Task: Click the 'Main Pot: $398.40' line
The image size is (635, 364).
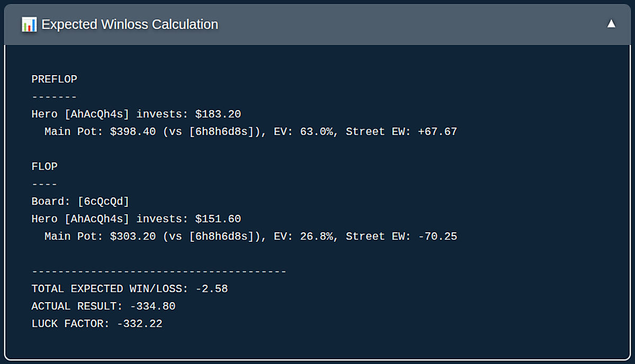Action: click(x=251, y=132)
